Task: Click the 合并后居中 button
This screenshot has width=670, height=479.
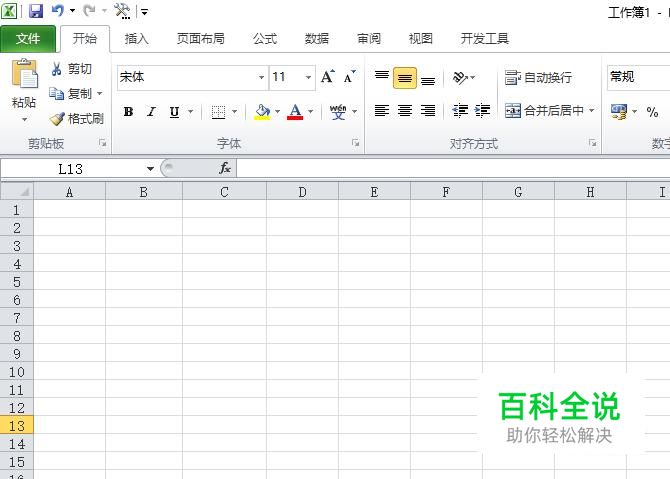Action: 544,111
